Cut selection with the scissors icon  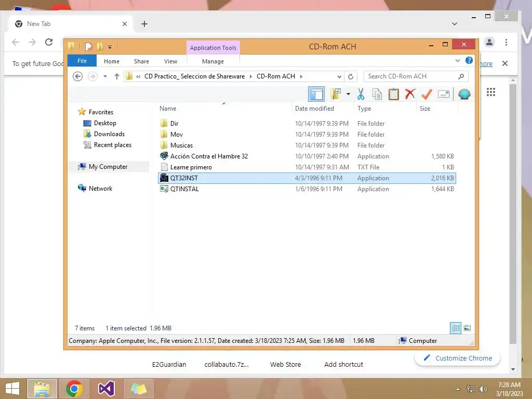pos(361,94)
